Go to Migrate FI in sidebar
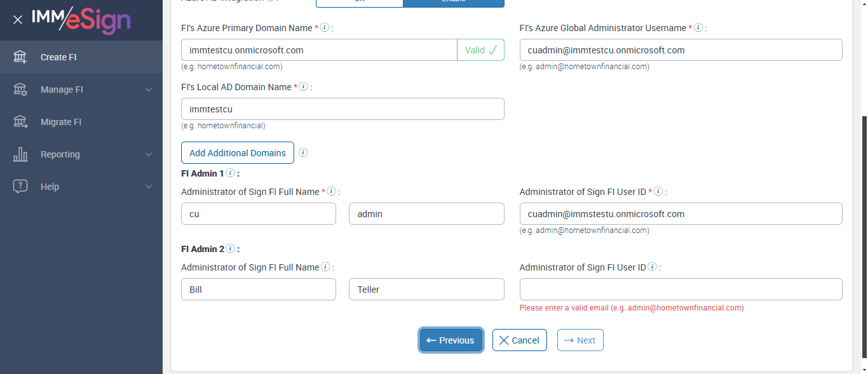This screenshot has height=374, width=868. [x=61, y=122]
